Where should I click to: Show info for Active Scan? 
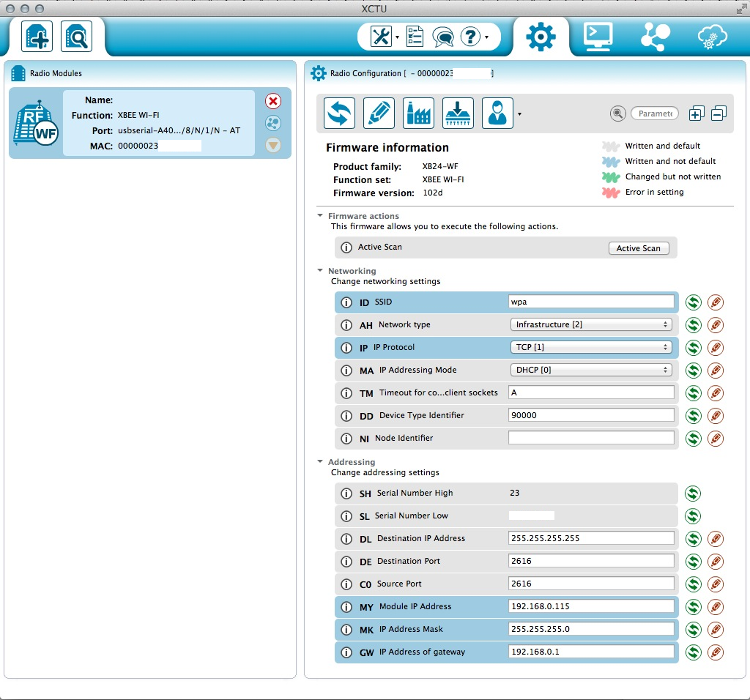click(346, 247)
